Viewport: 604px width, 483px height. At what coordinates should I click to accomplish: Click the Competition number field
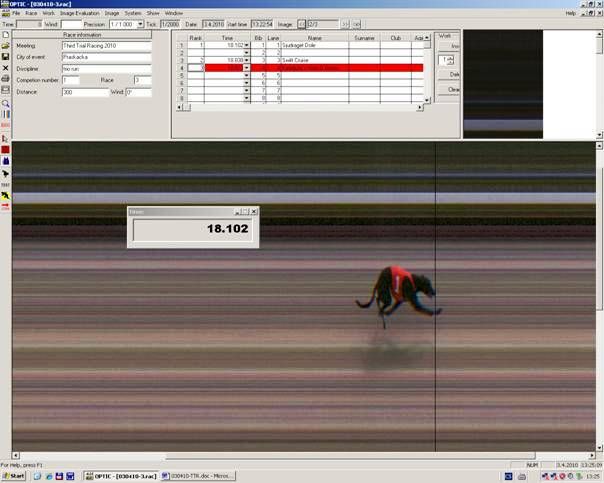[71, 80]
